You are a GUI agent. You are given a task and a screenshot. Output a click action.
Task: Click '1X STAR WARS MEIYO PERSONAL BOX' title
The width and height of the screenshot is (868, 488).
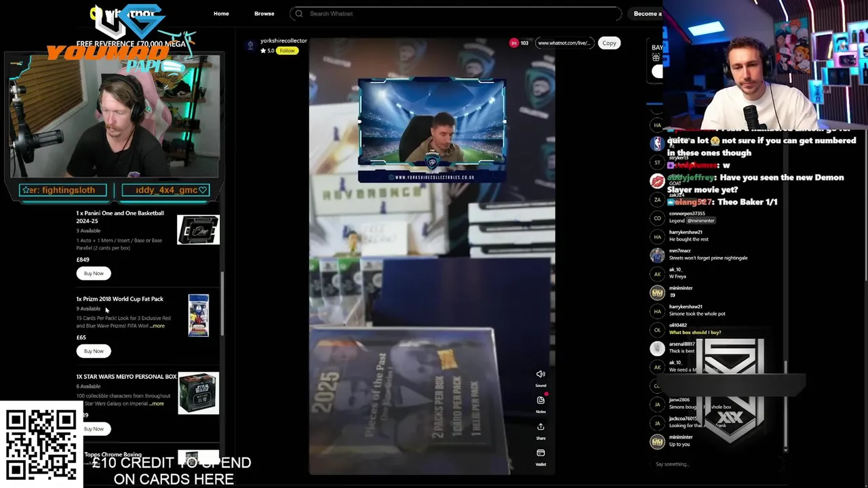[126, 377]
